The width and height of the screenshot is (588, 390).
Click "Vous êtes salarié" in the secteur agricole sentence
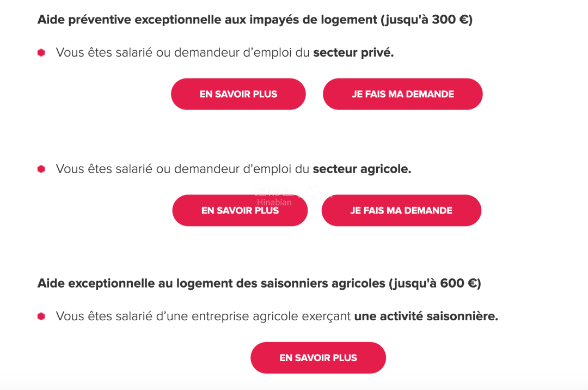(x=103, y=169)
